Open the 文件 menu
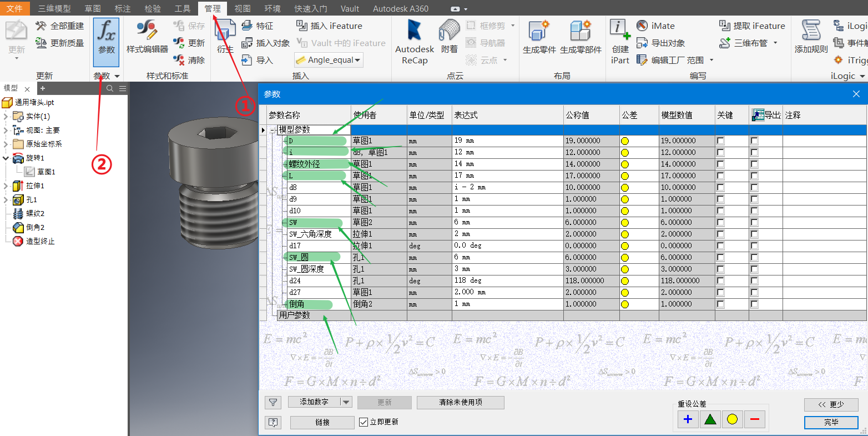 click(15, 8)
